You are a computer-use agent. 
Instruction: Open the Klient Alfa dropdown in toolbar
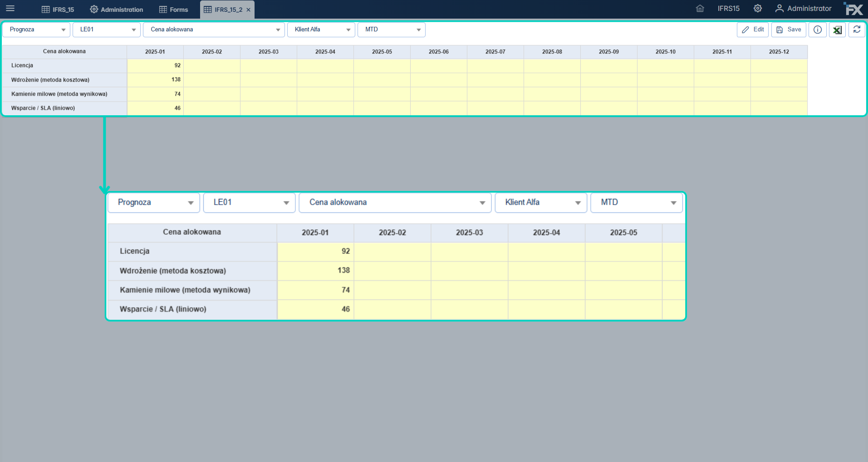coord(321,29)
